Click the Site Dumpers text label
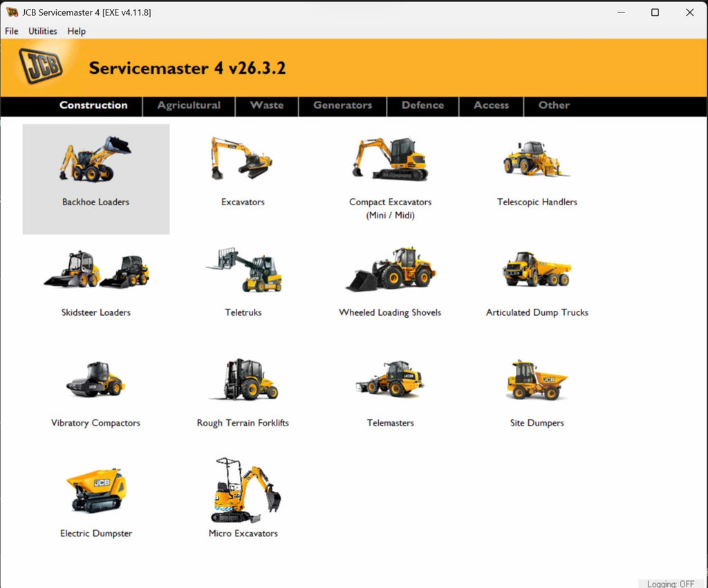The image size is (708, 588). coord(537,423)
